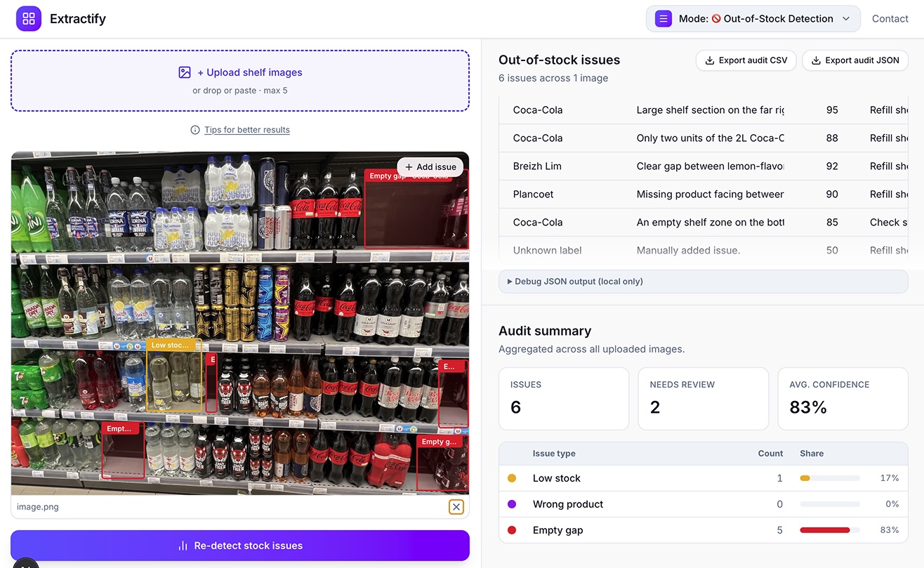Viewport: 924px width, 568px height.
Task: Click the Breizh Lim table row
Action: pyautogui.click(x=704, y=166)
